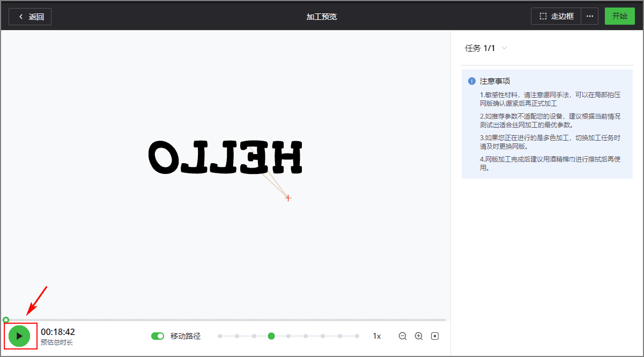The image size is (644, 357).
Task: Toggle the 移动路径 movement path switch
Action: (x=158, y=336)
